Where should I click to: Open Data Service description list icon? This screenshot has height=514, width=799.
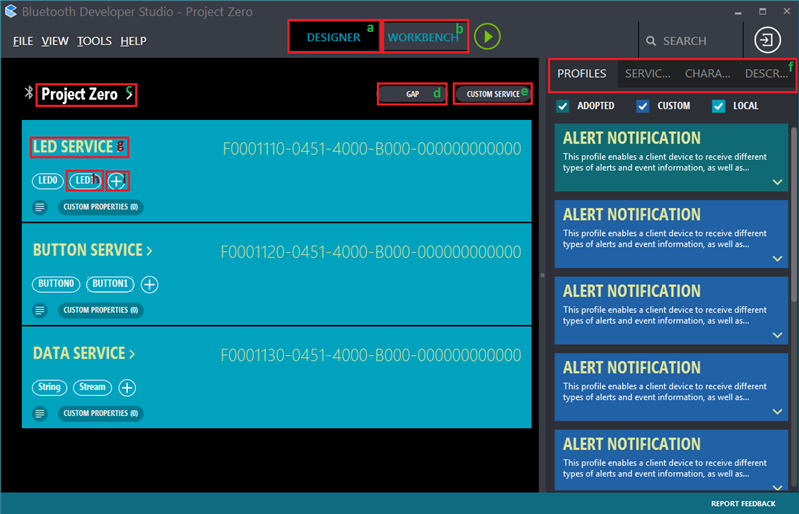[40, 414]
